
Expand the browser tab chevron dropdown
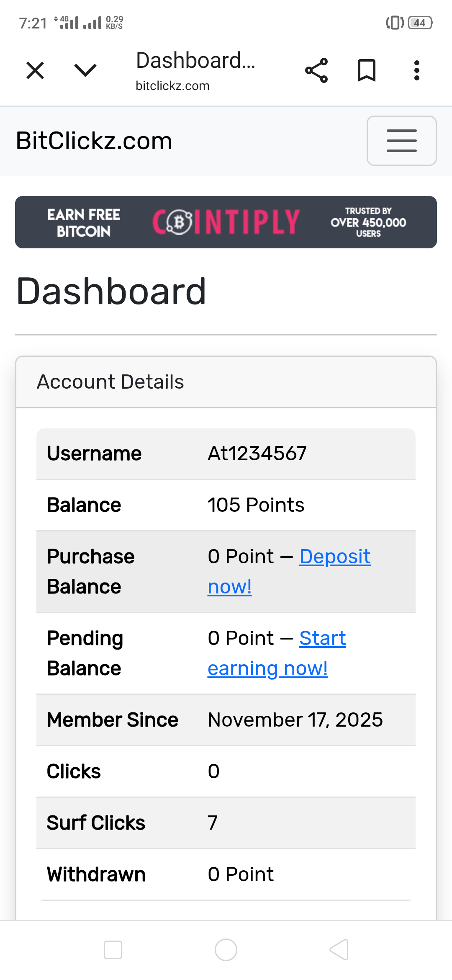point(85,70)
